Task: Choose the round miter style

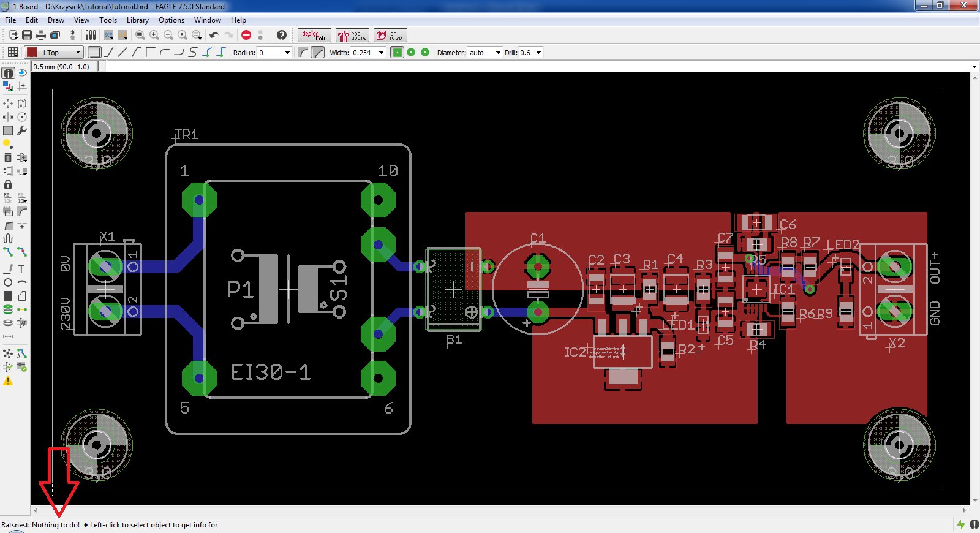Action: click(304, 53)
